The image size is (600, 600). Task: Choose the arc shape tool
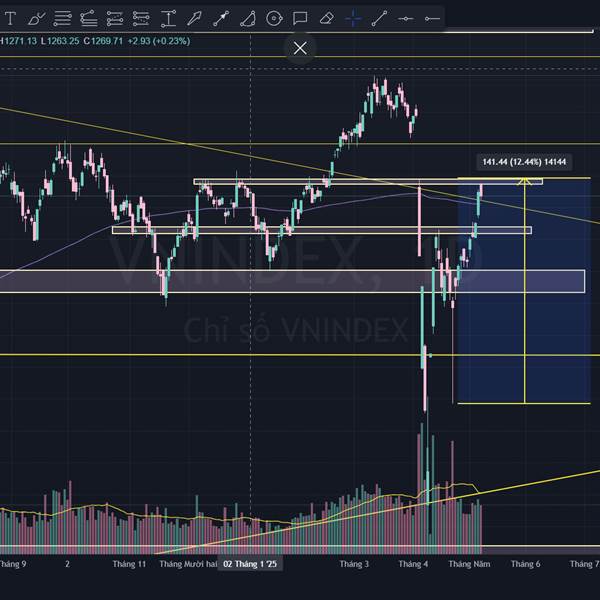coord(248,18)
